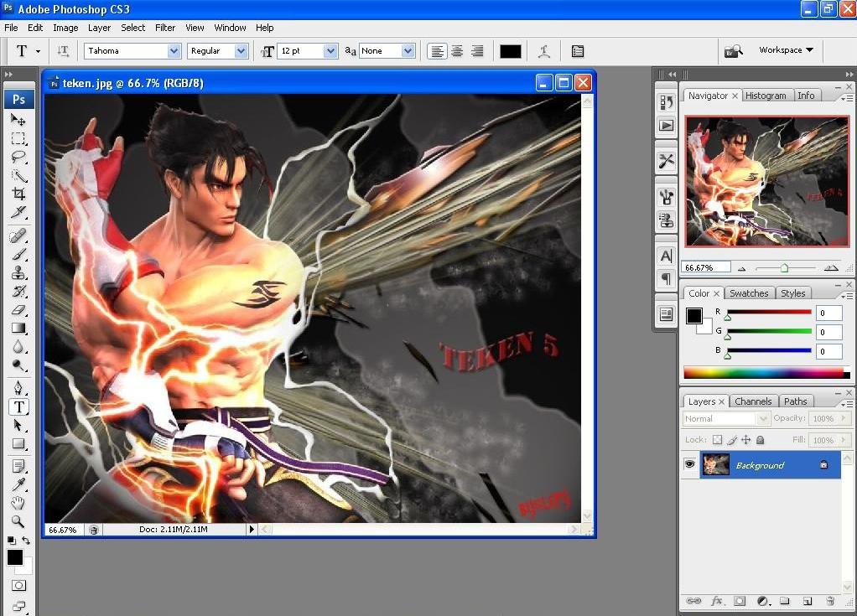Select the Slice tool
Screen dimensions: 857x616
coord(18,212)
